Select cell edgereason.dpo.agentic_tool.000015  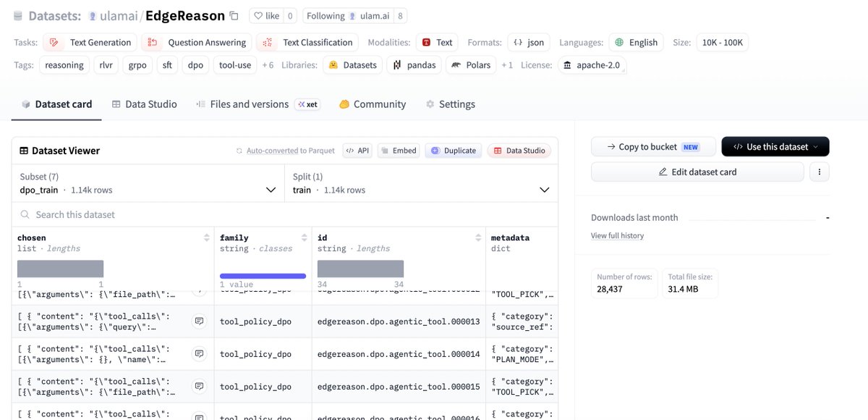click(399, 387)
